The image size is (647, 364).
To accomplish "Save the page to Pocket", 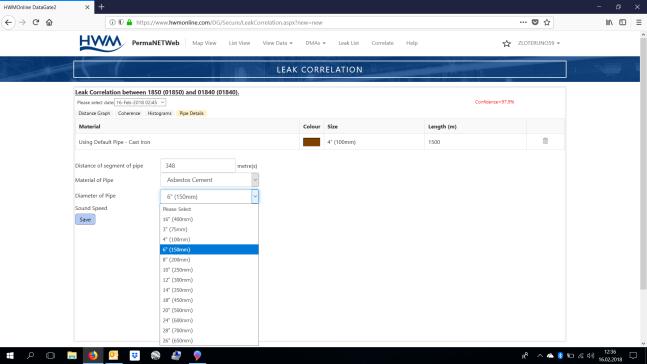I will 535,22.
